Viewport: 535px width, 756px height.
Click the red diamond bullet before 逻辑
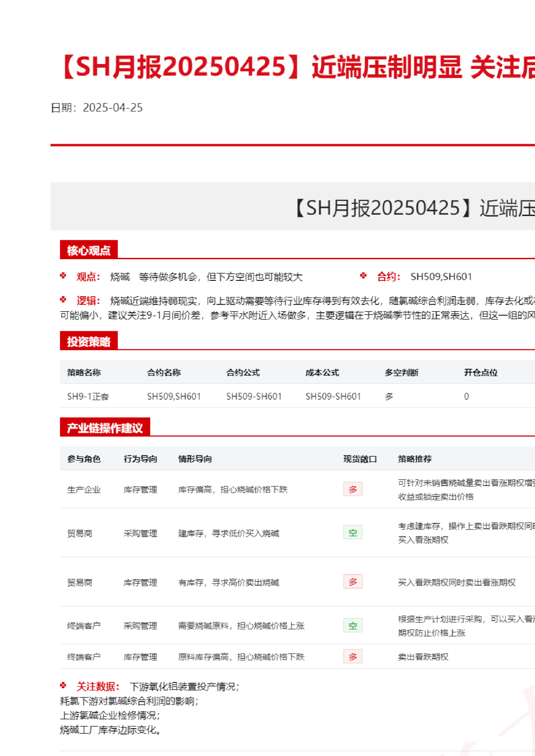click(63, 300)
